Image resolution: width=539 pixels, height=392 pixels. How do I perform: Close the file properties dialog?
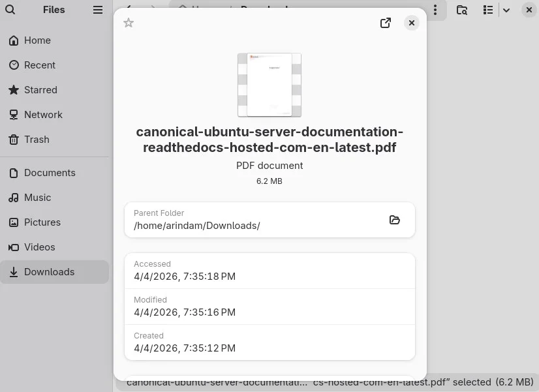pos(412,23)
